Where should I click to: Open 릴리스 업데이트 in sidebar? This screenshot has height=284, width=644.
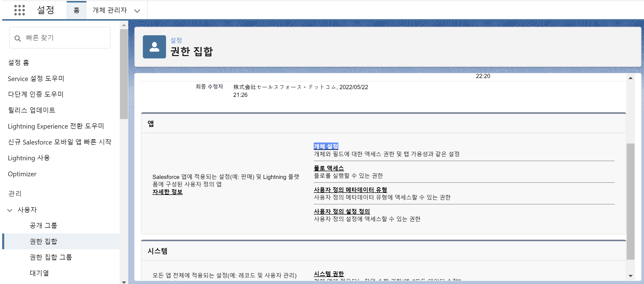[32, 110]
